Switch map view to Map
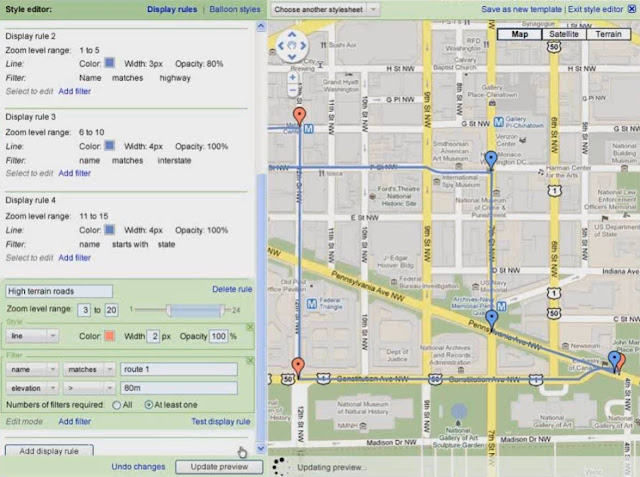Image resolution: width=640 pixels, height=477 pixels. click(520, 34)
